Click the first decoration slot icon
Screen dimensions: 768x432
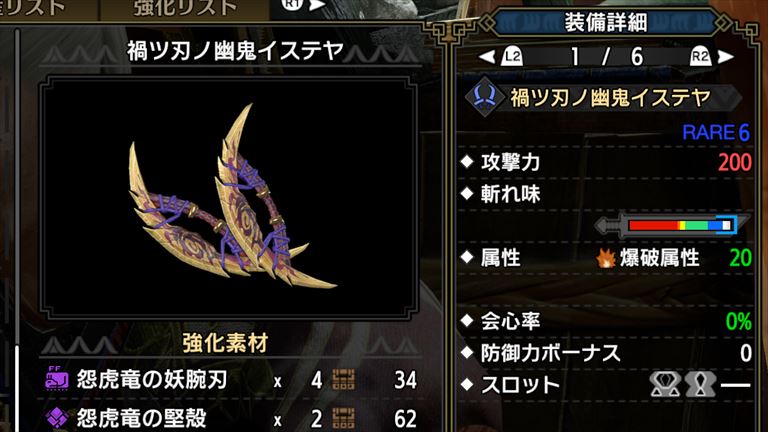(665, 384)
